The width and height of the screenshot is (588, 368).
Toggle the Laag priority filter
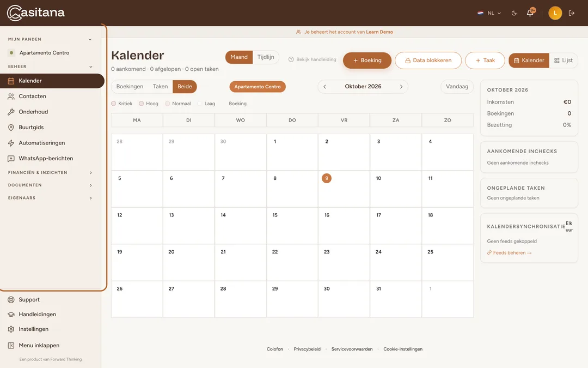click(206, 104)
